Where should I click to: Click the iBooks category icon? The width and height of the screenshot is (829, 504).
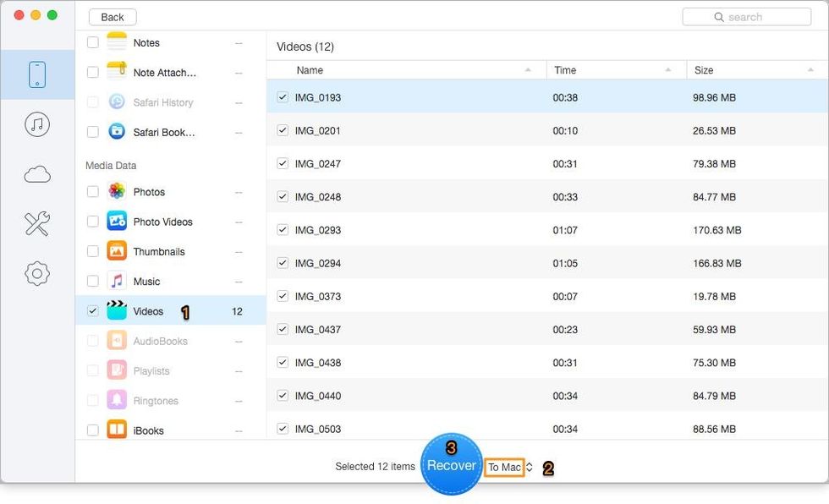(x=116, y=430)
